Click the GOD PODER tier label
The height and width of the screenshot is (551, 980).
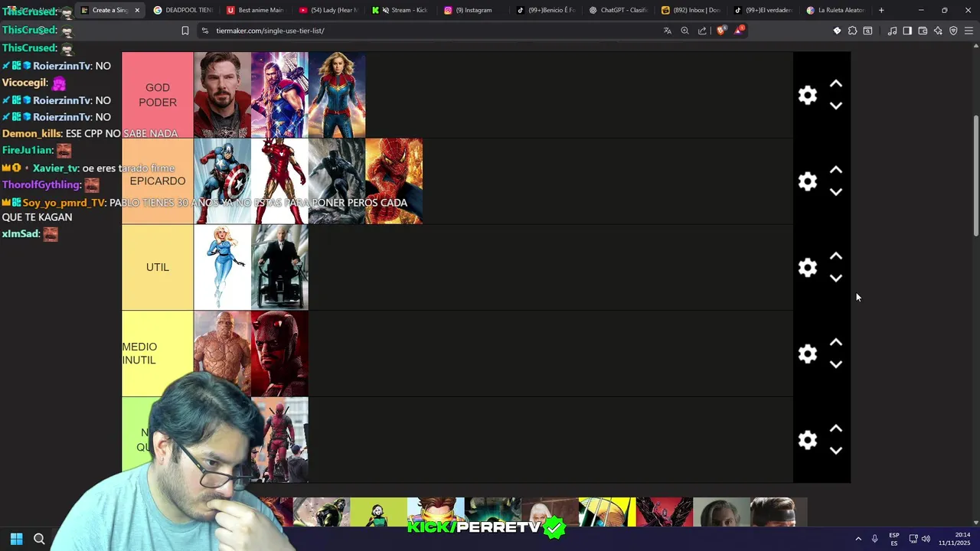(x=158, y=95)
